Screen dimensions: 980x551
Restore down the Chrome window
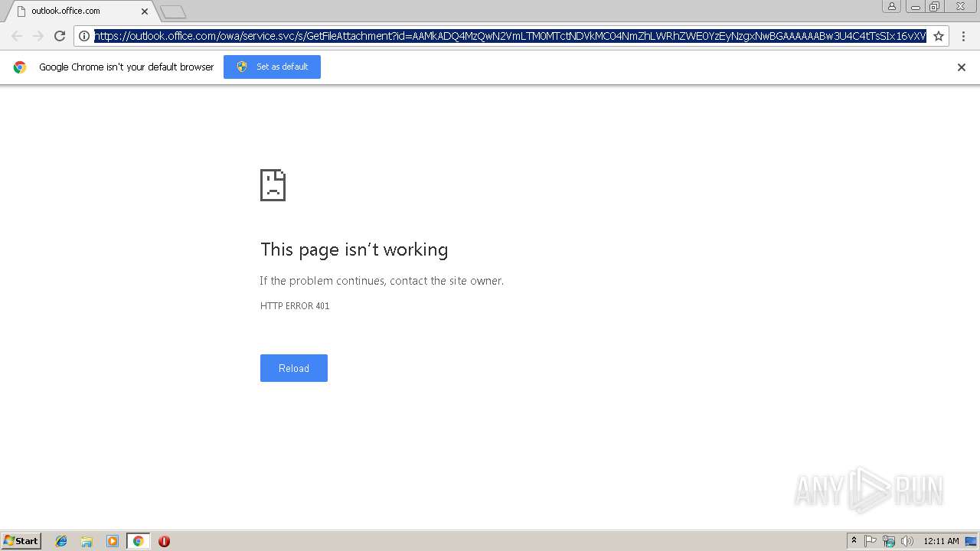[x=935, y=6]
